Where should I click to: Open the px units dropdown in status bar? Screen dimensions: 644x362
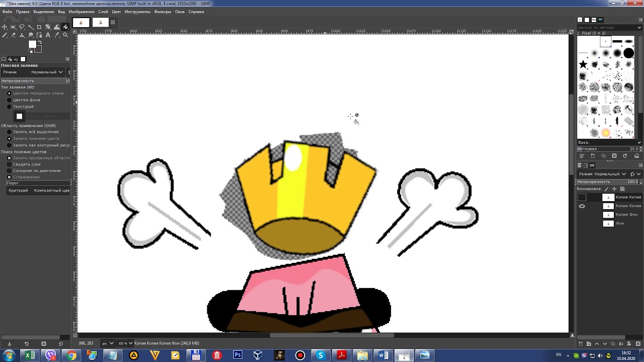pyautogui.click(x=108, y=343)
